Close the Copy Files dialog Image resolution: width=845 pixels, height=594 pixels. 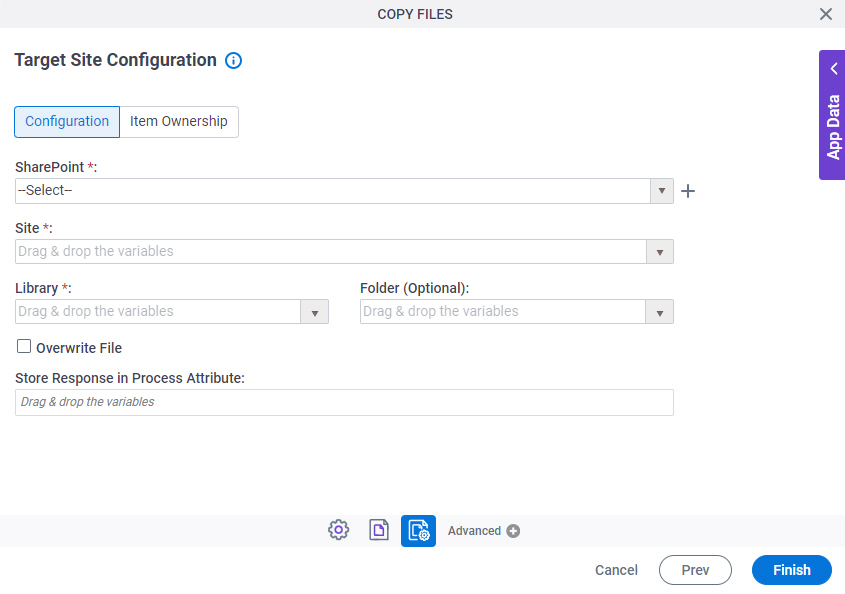coord(826,14)
